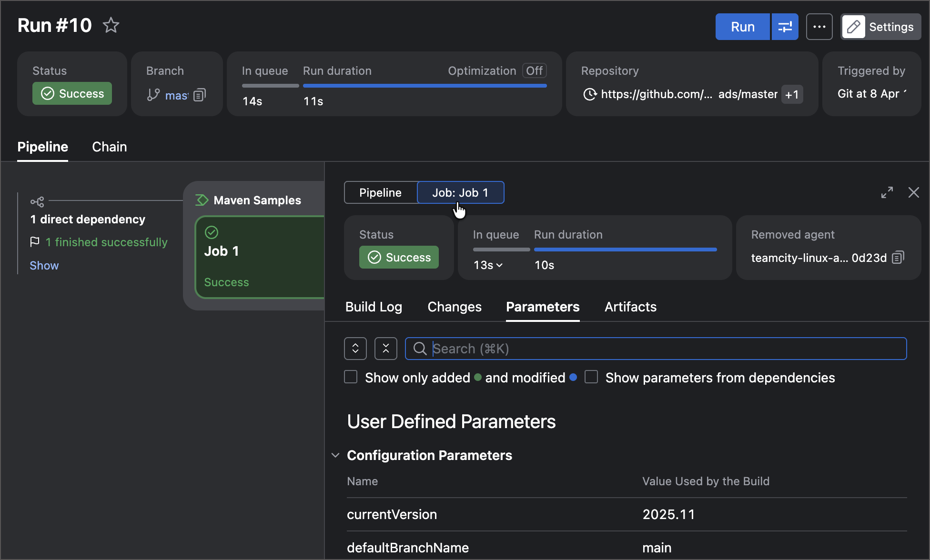Copy removed agent name icon

(x=898, y=258)
